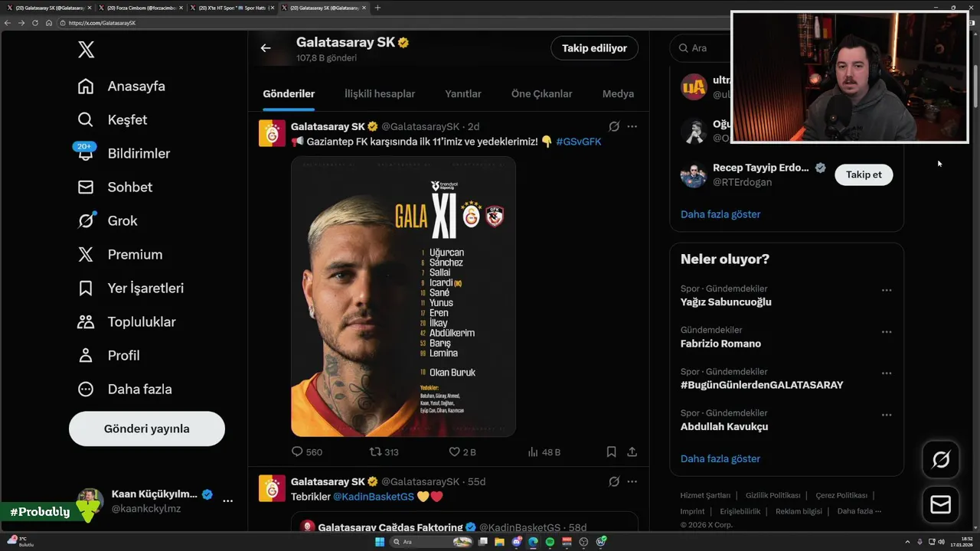980x551 pixels.
Task: View analytics 48 B of lineup post
Action: click(x=544, y=452)
